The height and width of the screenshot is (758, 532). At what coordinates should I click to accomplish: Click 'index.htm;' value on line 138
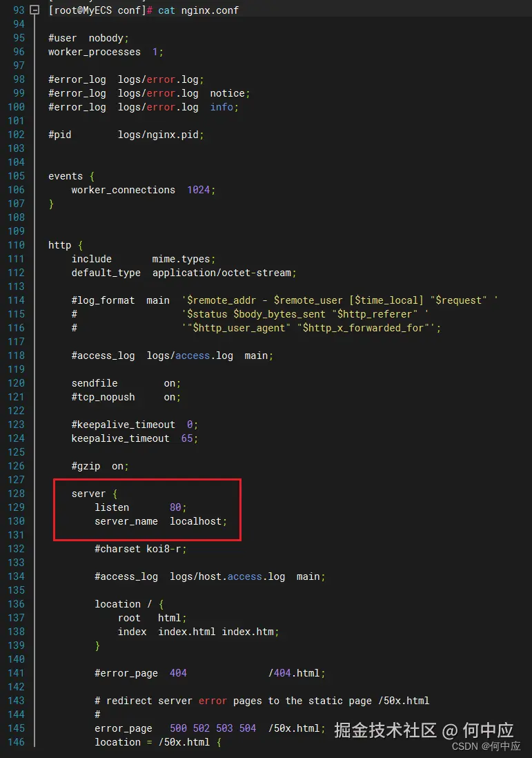click(250, 632)
